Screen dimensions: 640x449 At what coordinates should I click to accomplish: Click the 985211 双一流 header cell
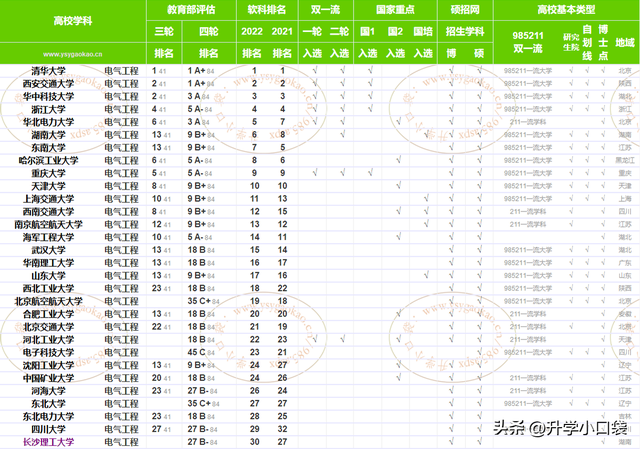pos(528,42)
